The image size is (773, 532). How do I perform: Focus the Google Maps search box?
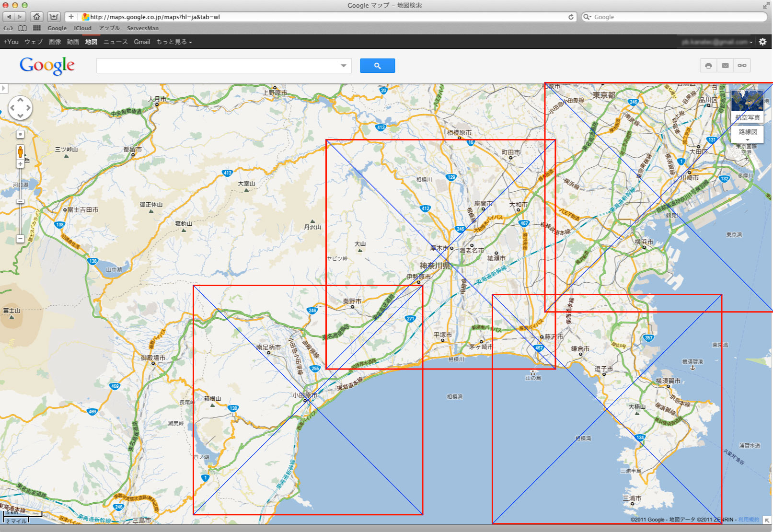[224, 66]
